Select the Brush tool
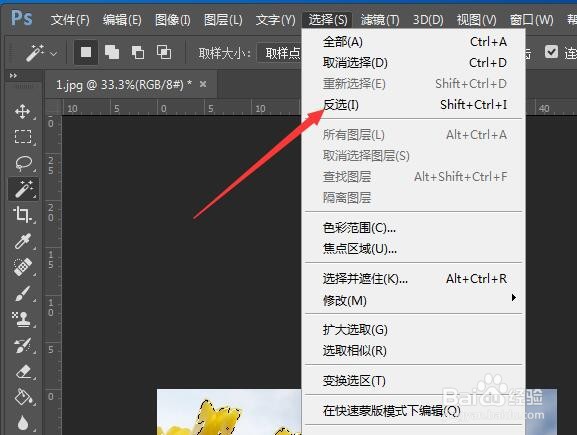Viewport: 577px width, 435px height. coord(22,293)
